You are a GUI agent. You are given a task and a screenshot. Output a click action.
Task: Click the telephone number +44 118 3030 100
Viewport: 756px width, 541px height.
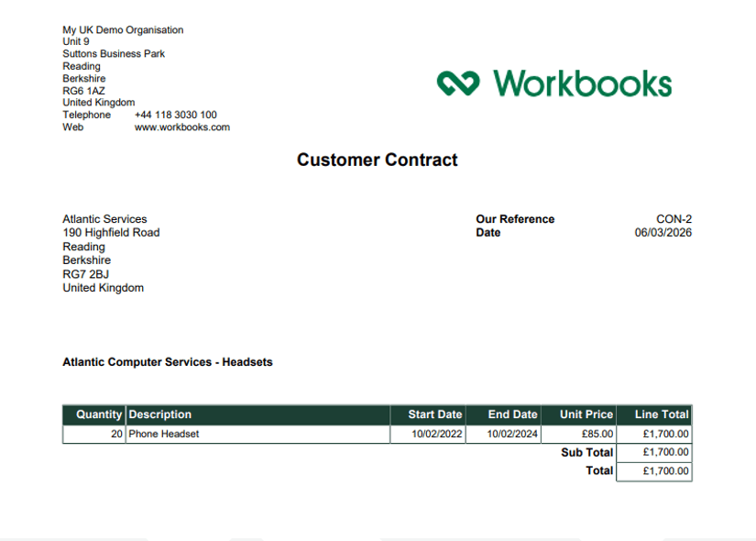(175, 116)
